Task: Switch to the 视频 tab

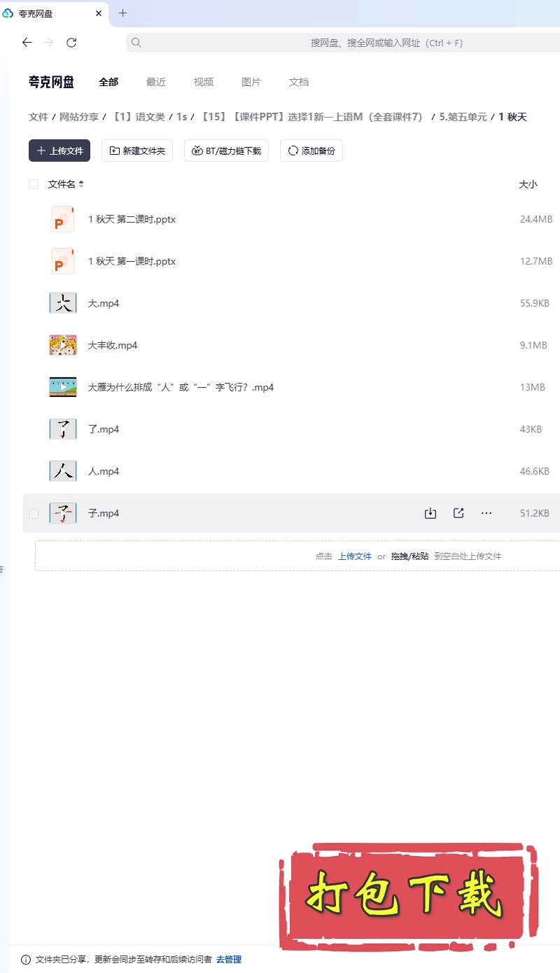Action: tap(204, 82)
